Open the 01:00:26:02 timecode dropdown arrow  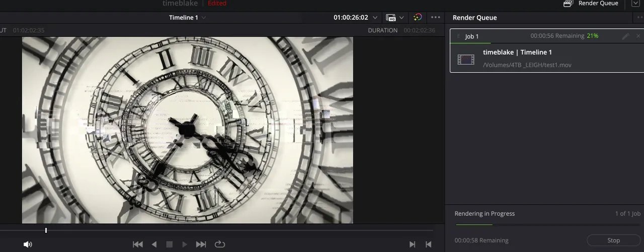pos(375,18)
